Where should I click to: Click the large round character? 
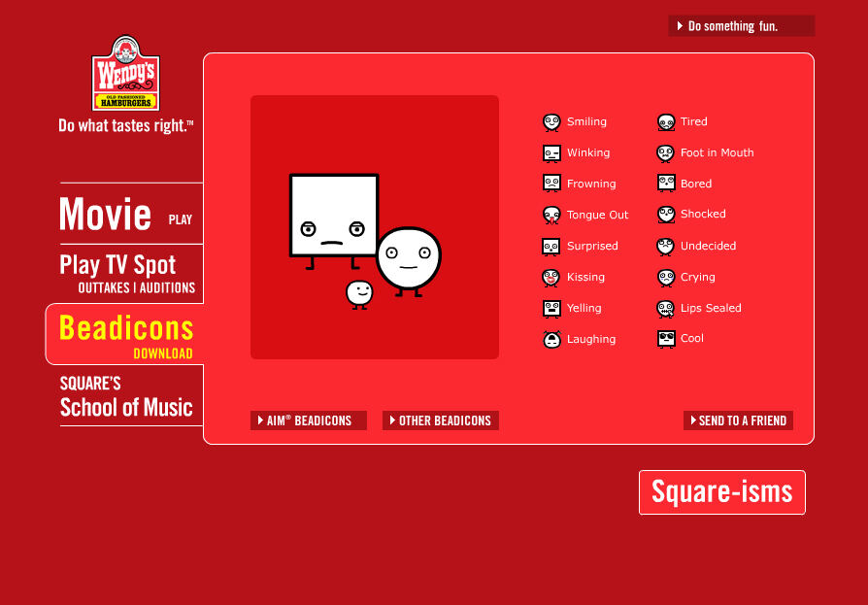(409, 261)
